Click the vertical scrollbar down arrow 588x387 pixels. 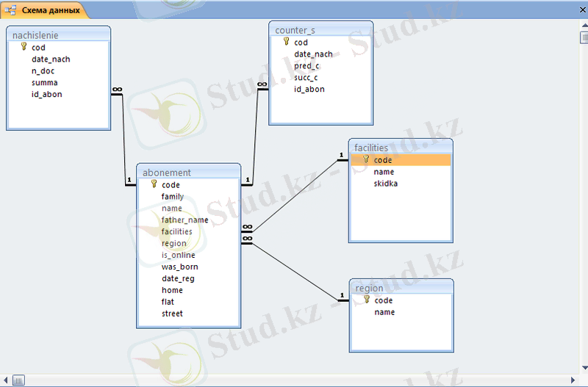click(x=584, y=367)
